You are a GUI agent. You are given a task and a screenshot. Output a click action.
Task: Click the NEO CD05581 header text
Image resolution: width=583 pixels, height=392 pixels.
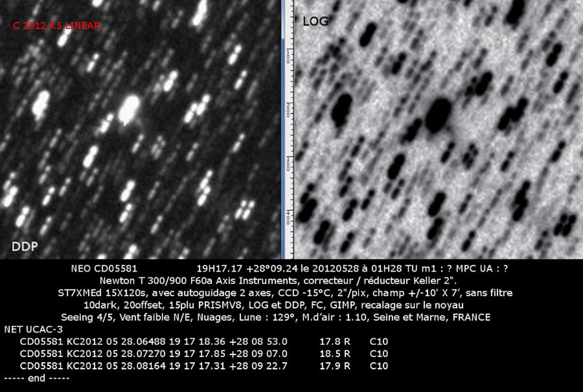(104, 268)
